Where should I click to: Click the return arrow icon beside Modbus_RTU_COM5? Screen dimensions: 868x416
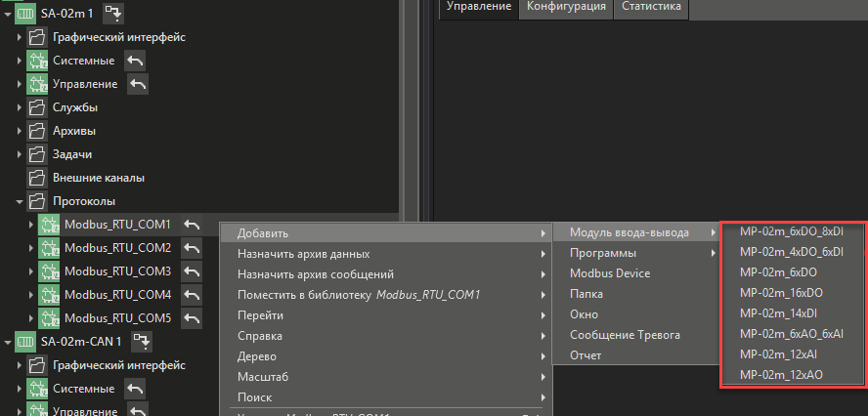(x=193, y=318)
